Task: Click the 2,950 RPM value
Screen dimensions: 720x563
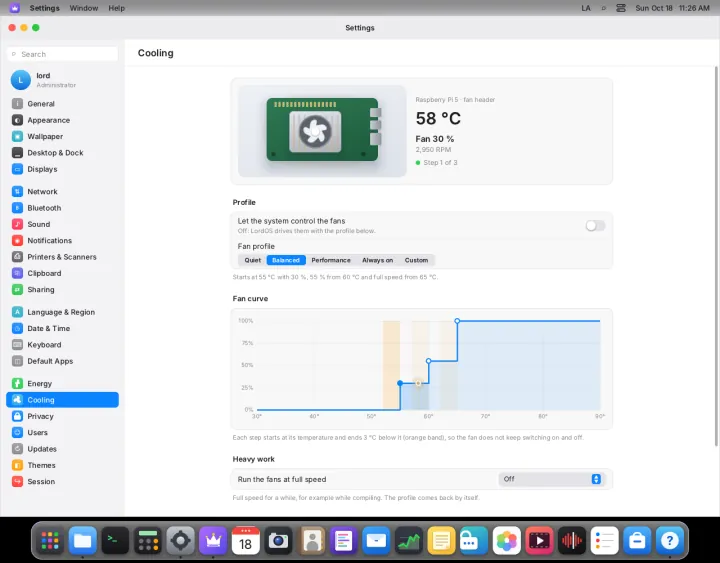Action: tap(433, 150)
